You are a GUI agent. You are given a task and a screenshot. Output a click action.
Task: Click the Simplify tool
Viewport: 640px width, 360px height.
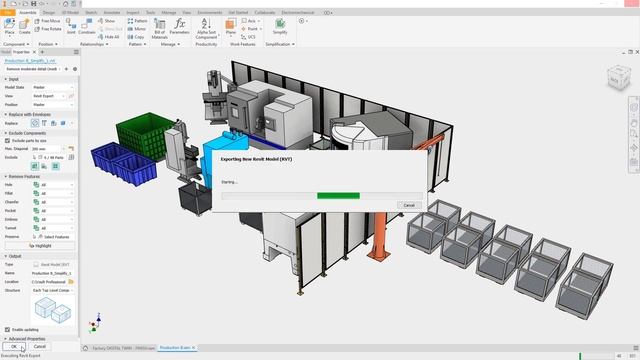280,26
